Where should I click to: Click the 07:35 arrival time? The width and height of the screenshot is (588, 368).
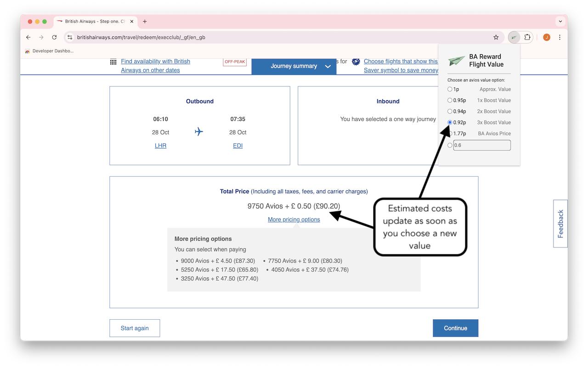point(238,119)
